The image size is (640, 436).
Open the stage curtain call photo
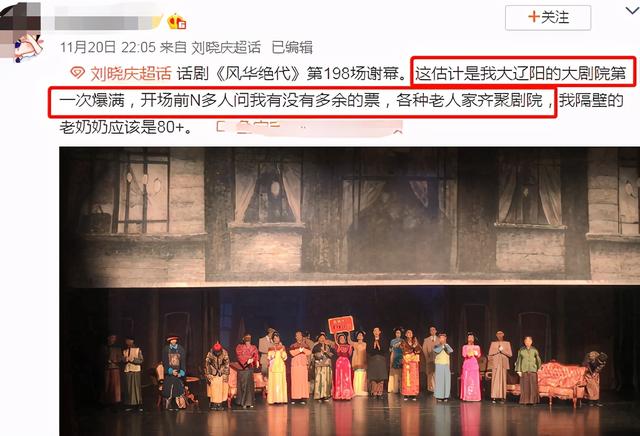click(x=349, y=291)
